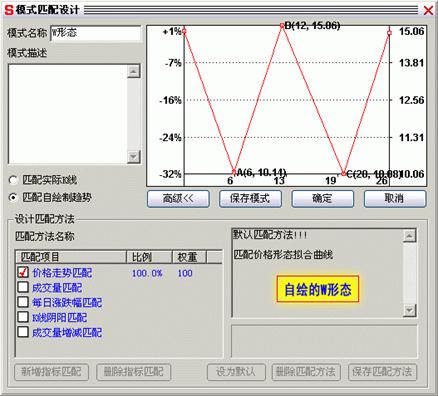The width and height of the screenshot is (438, 396).
Task: Click the weight value 100
Action: coord(185,273)
